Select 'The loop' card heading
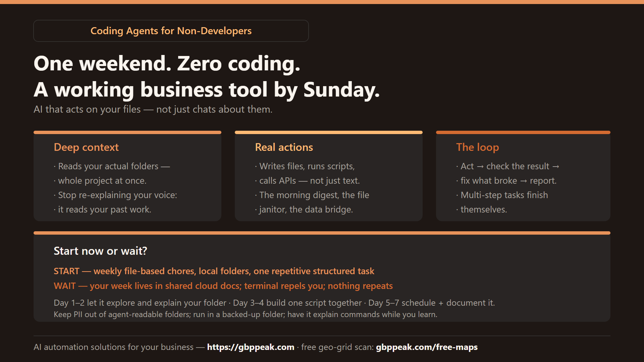 477,147
